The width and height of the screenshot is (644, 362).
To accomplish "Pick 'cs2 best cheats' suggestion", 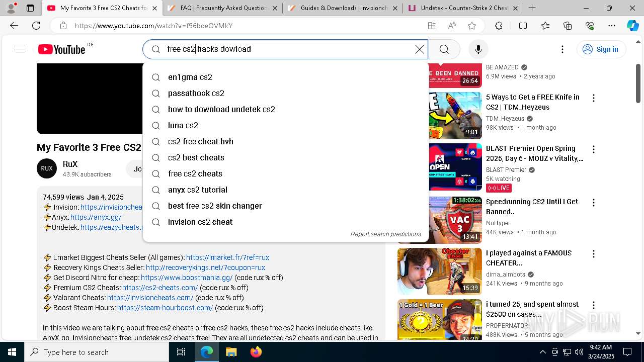I will pos(286,157).
